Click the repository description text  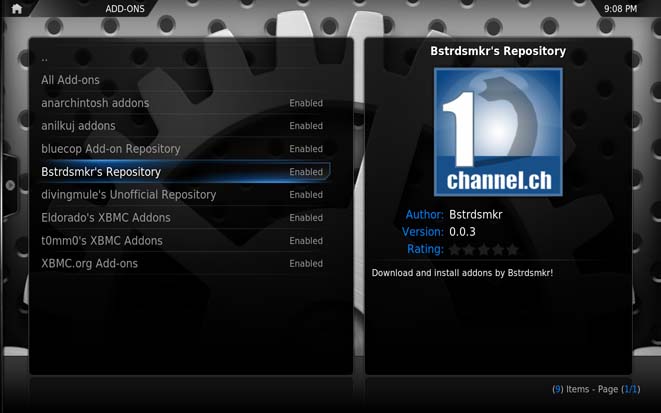coord(462,273)
